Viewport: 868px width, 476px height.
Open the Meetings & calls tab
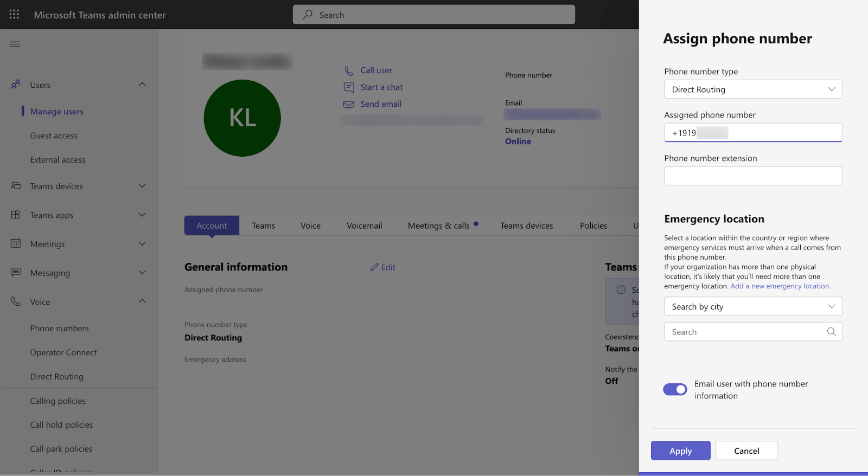click(439, 226)
